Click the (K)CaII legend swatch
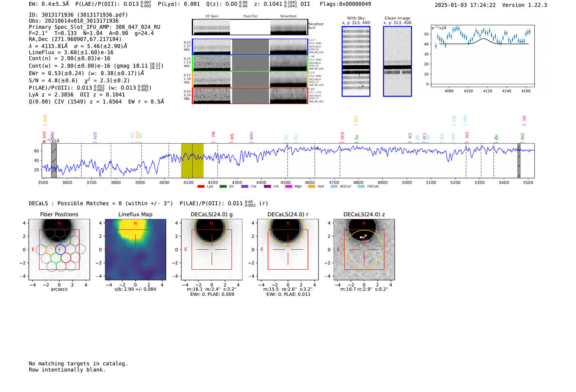The height and width of the screenshot is (392, 576). coord(334,186)
